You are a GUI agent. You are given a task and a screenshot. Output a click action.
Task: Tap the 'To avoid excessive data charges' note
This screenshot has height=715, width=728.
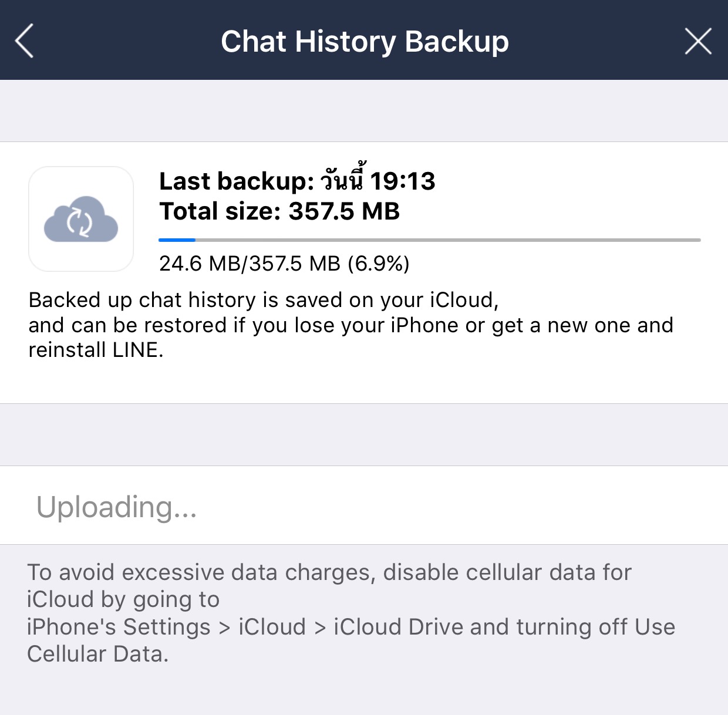pyautogui.click(x=329, y=572)
